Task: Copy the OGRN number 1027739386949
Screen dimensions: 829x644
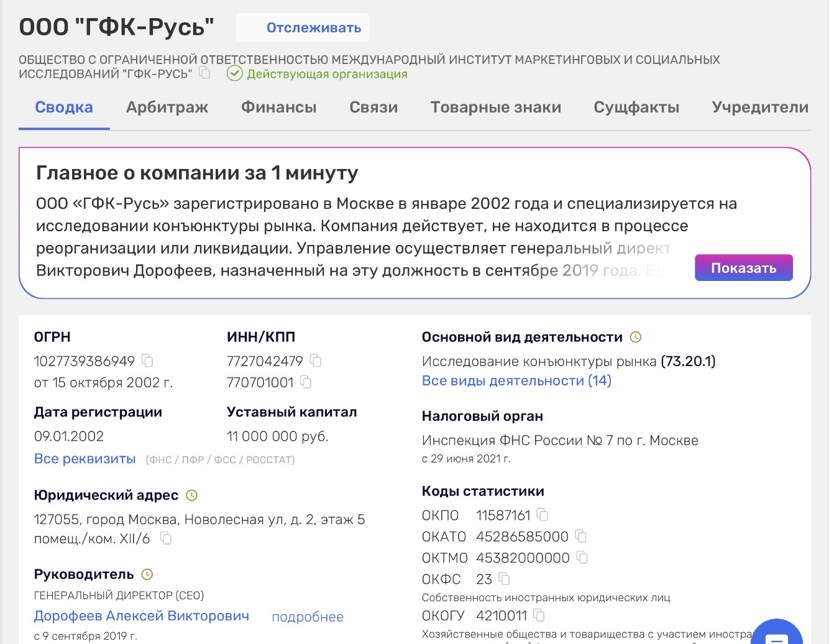Action: tap(147, 361)
